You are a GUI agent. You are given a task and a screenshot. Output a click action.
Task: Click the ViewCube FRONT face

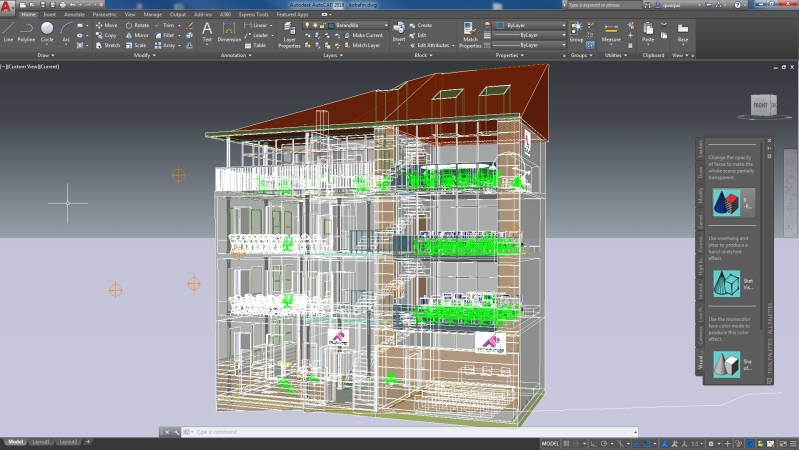tap(760, 104)
